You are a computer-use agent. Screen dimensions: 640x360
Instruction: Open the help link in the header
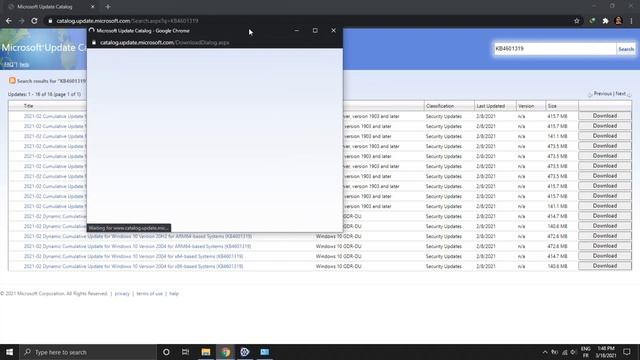[24, 65]
